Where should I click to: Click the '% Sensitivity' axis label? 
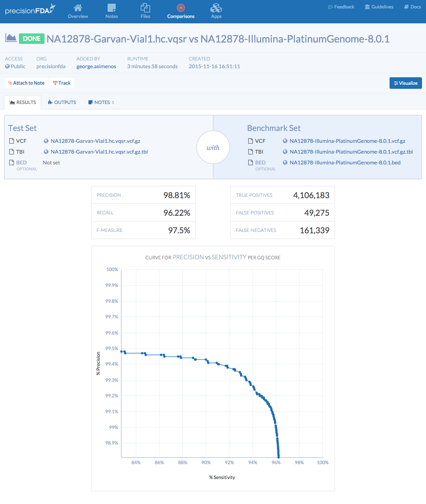coord(222,477)
